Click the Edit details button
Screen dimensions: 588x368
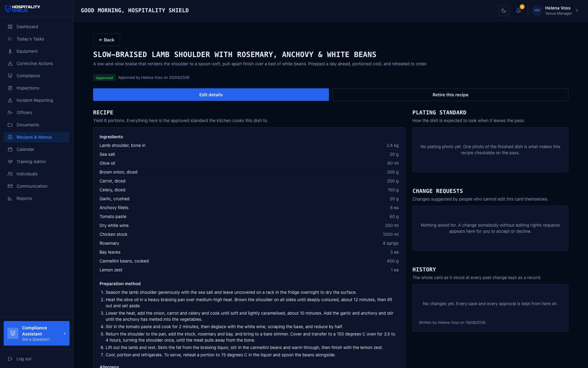[211, 95]
